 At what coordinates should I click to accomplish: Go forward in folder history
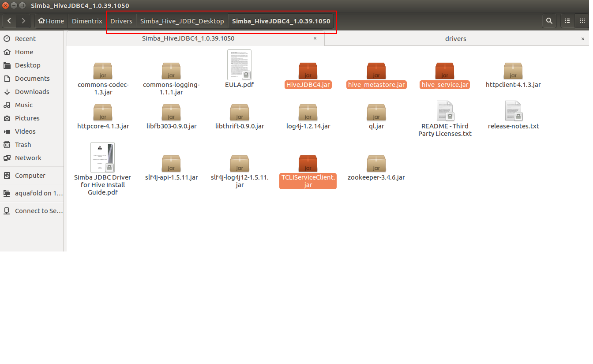pyautogui.click(x=23, y=21)
